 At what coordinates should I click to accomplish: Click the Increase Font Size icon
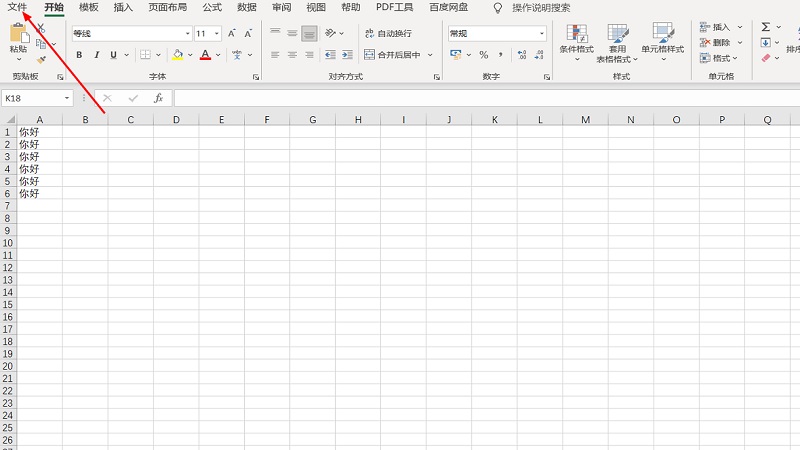tap(232, 34)
